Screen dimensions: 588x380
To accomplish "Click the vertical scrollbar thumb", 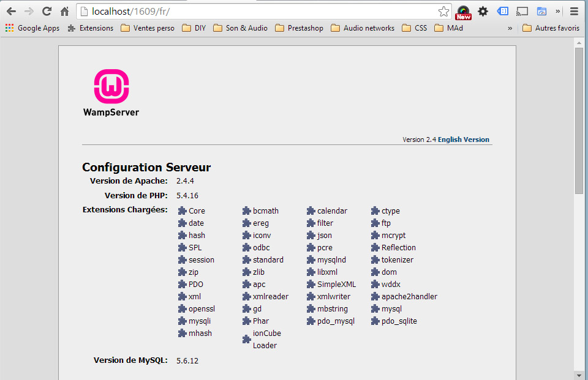I will pyautogui.click(x=579, y=121).
